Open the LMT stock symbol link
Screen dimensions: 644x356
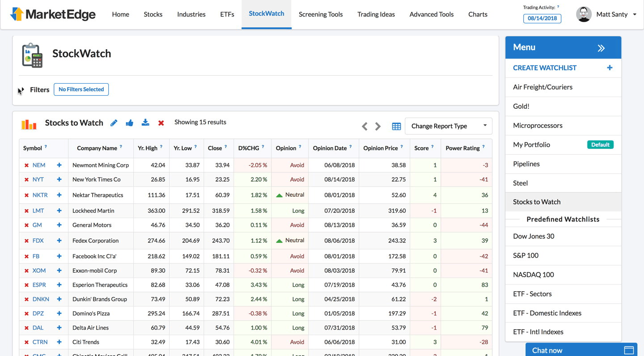(38, 211)
